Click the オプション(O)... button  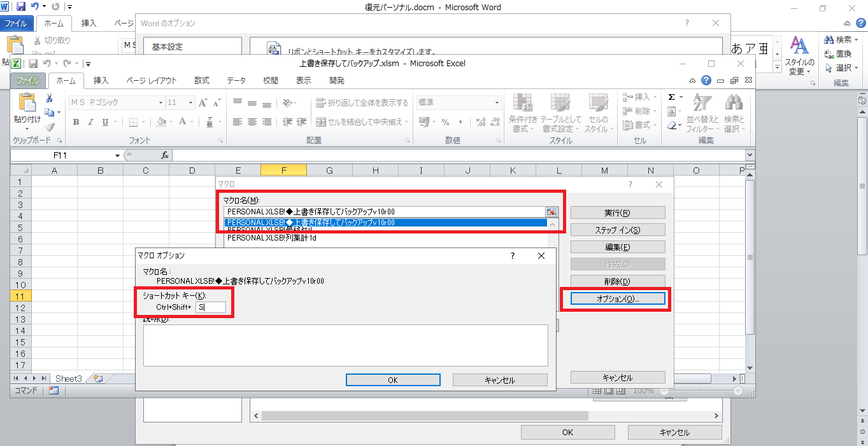coord(618,298)
